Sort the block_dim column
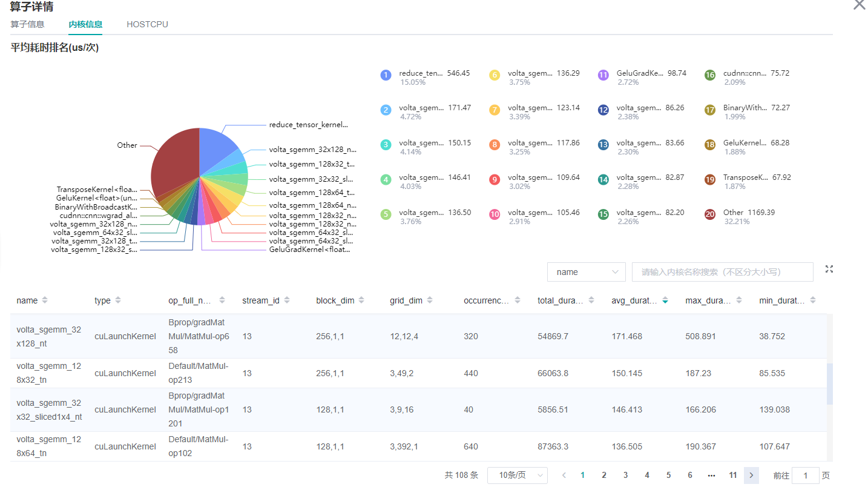Viewport: 868px width, 487px height. click(x=361, y=300)
